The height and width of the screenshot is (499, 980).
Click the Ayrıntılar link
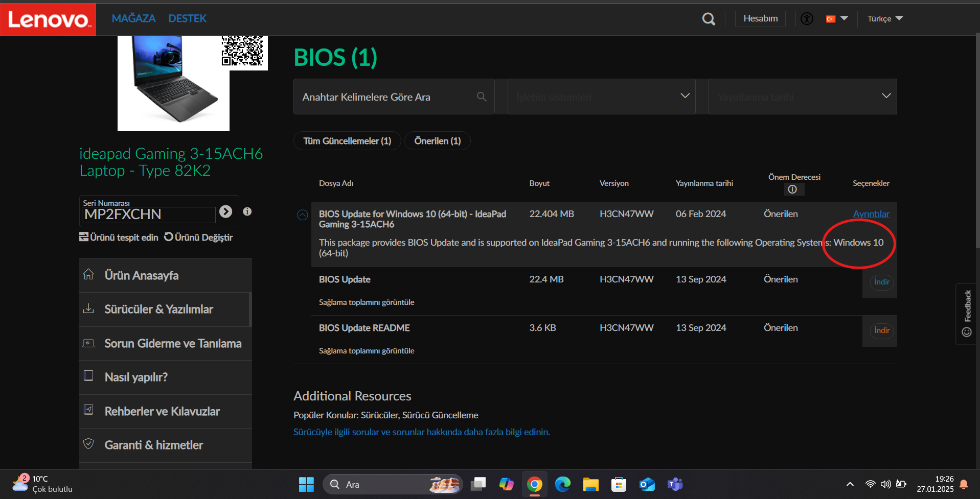coord(871,214)
